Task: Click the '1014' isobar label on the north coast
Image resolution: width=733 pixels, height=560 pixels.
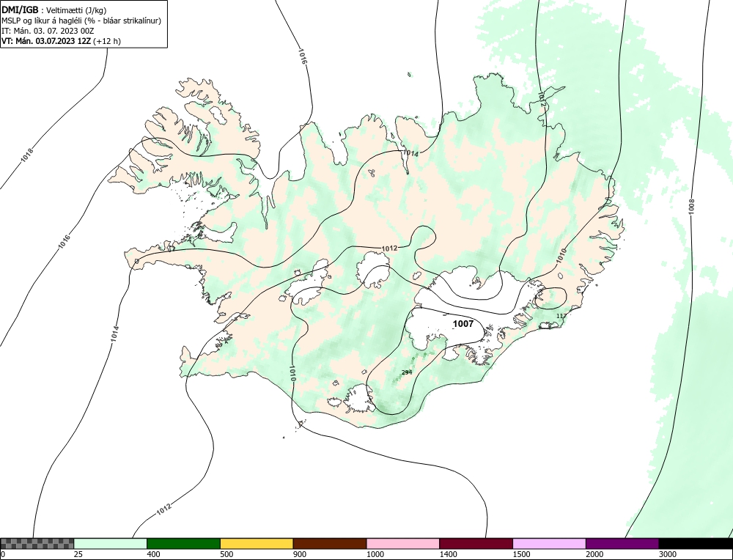Action: tap(410, 153)
